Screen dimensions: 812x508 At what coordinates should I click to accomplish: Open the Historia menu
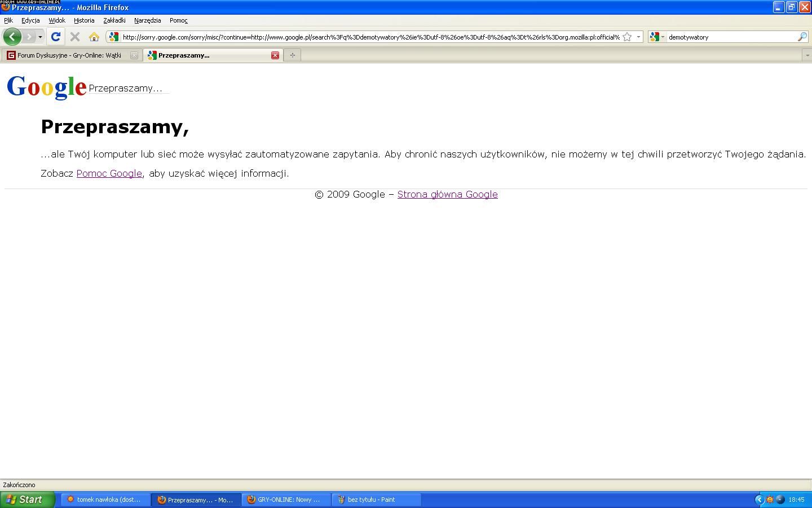click(x=84, y=20)
